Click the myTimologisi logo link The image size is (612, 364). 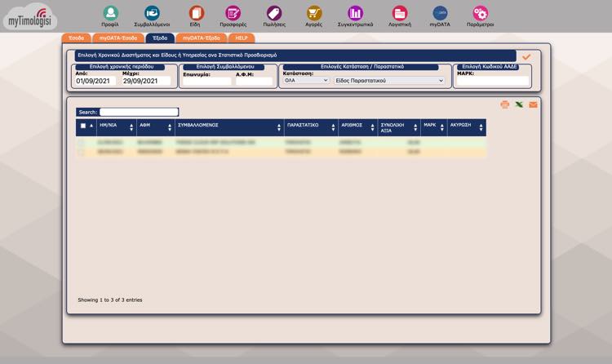[30, 18]
